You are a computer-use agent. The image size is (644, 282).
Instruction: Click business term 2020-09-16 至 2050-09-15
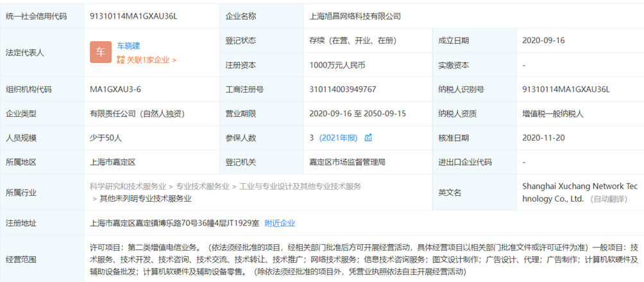tap(358, 114)
